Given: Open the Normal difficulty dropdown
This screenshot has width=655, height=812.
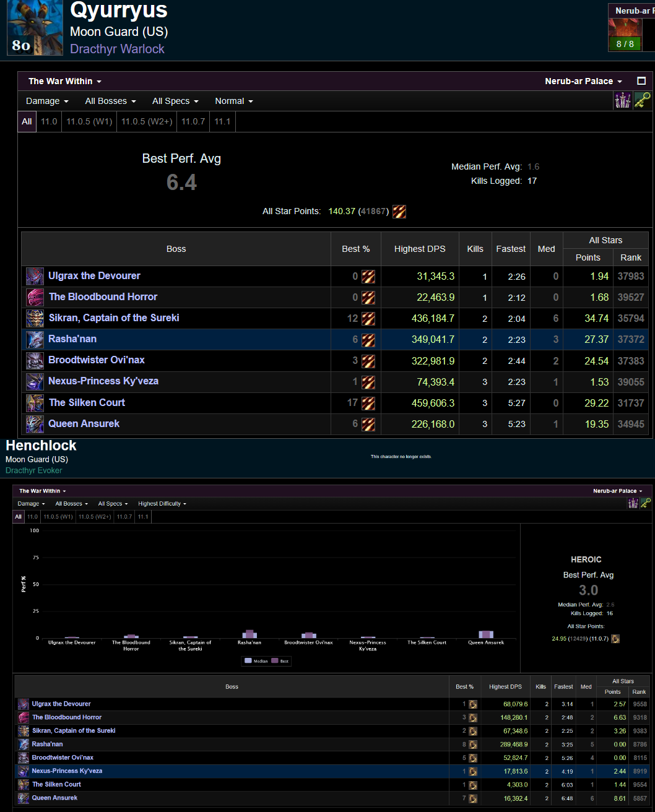Looking at the screenshot, I should coord(234,101).
